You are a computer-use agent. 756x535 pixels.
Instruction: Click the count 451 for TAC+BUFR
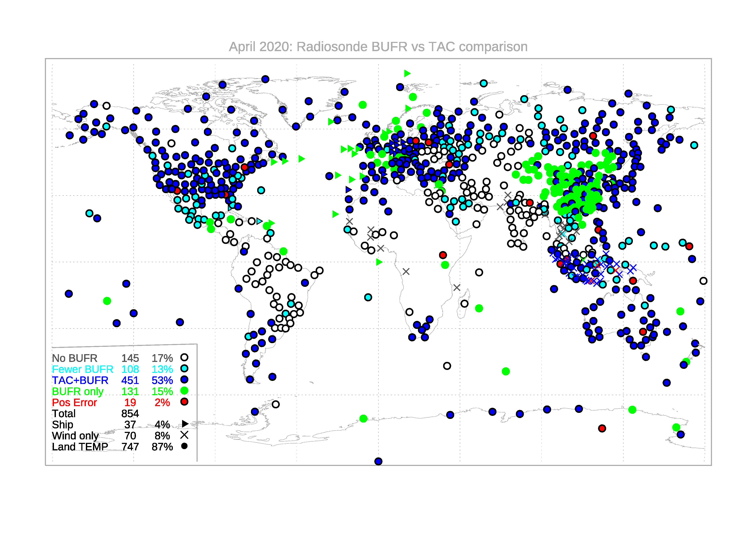tap(130, 380)
